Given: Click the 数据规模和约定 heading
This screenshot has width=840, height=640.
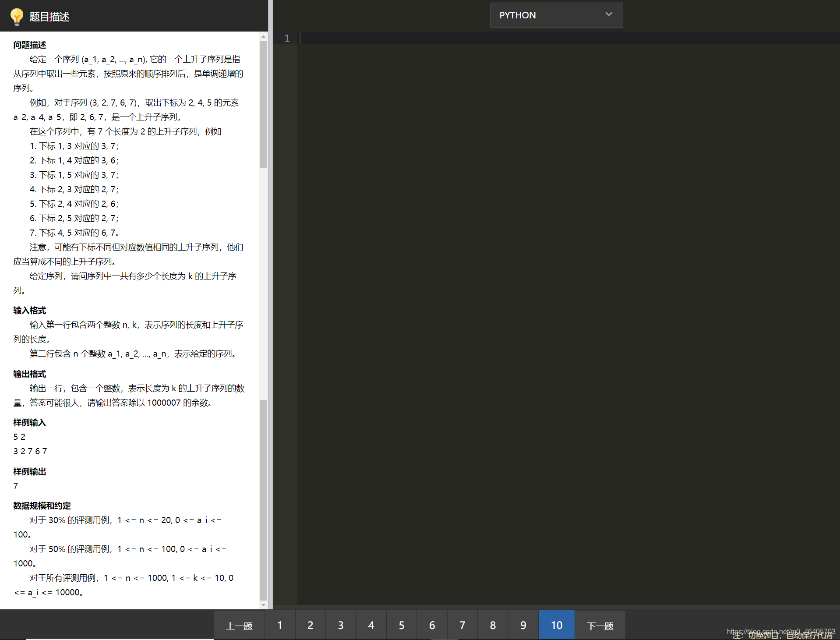Looking at the screenshot, I should click(x=42, y=506).
